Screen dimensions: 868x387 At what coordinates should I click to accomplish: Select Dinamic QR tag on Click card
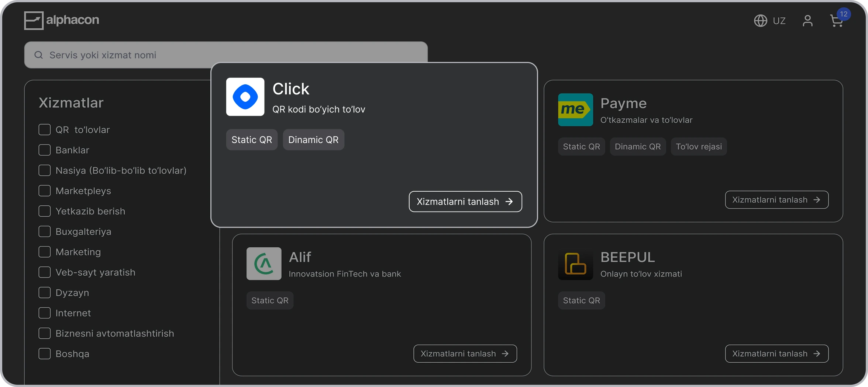click(x=313, y=140)
